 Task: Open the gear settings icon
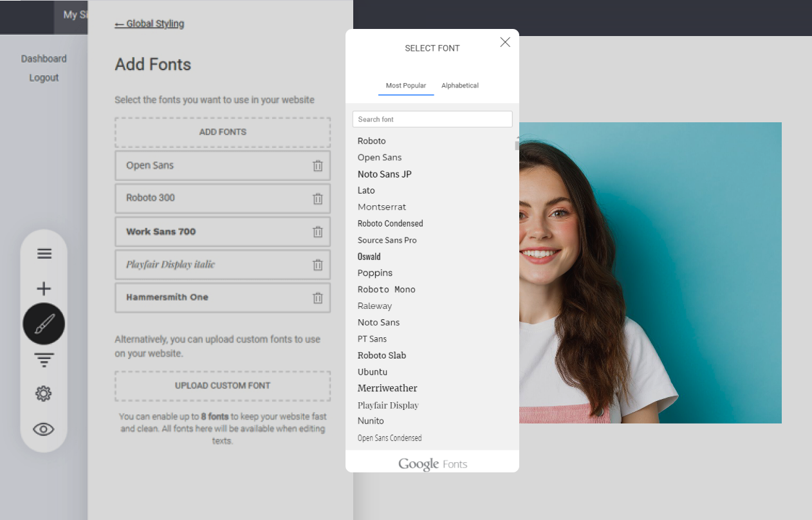pos(44,394)
